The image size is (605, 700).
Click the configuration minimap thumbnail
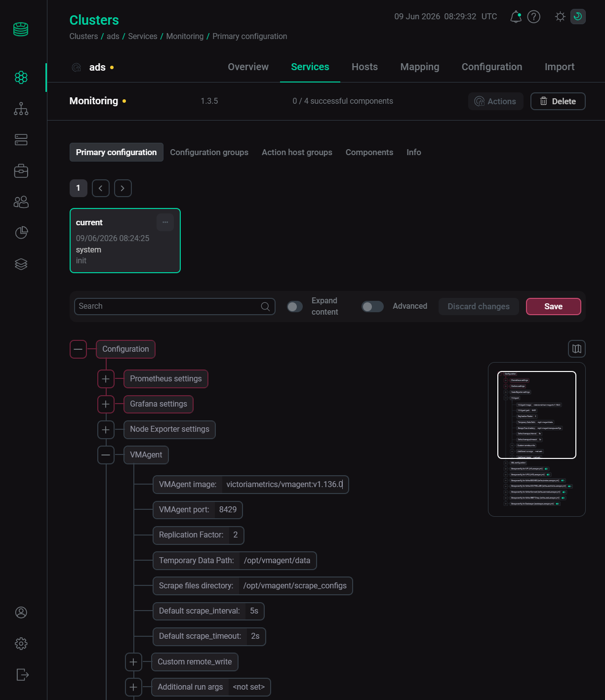[537, 440]
